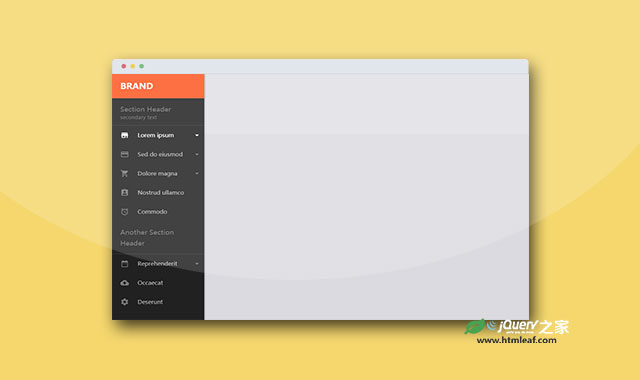Select the Commodo sidebar entry
Viewport: 640px width, 380px height.
tap(158, 212)
